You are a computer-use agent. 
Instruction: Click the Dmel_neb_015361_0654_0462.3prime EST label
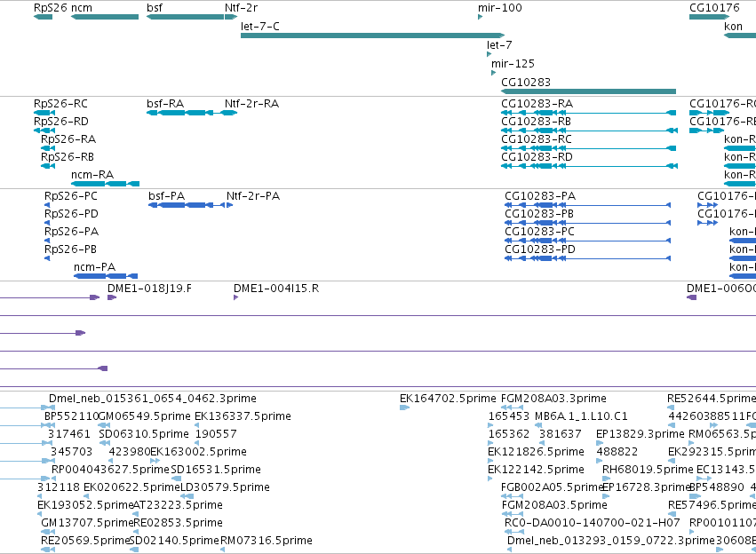click(153, 399)
